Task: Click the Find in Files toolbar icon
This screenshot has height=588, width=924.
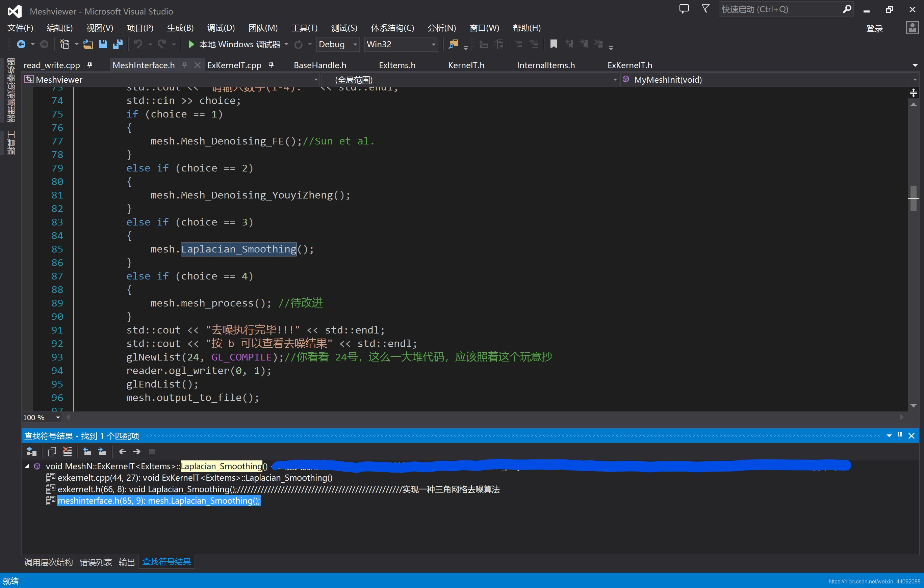Action: [453, 45]
